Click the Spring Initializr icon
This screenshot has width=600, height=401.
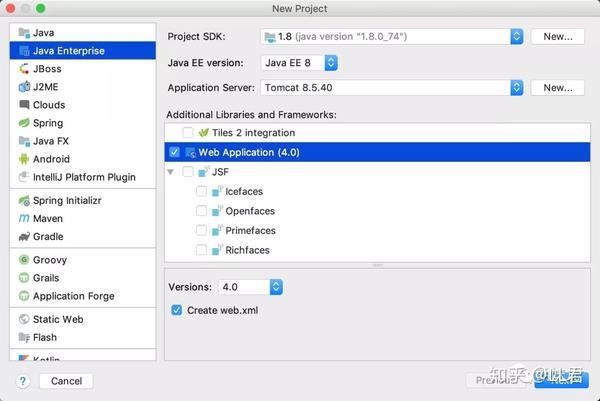(24, 200)
